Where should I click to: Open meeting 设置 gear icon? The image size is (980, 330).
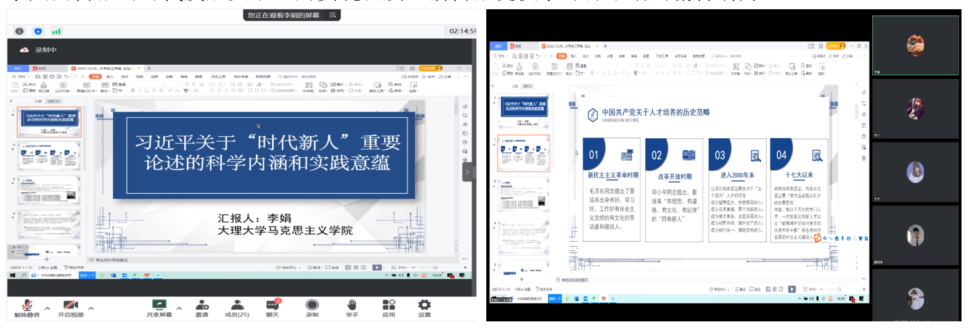tap(424, 307)
